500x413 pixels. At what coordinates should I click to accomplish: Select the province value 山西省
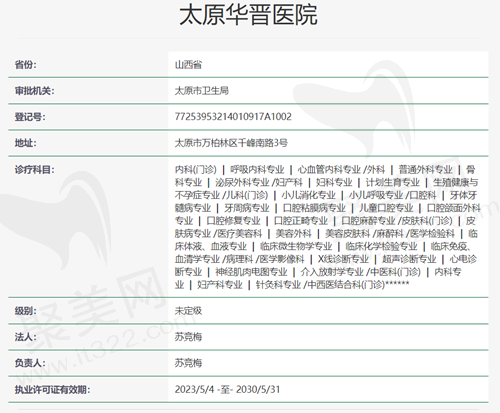pos(188,65)
